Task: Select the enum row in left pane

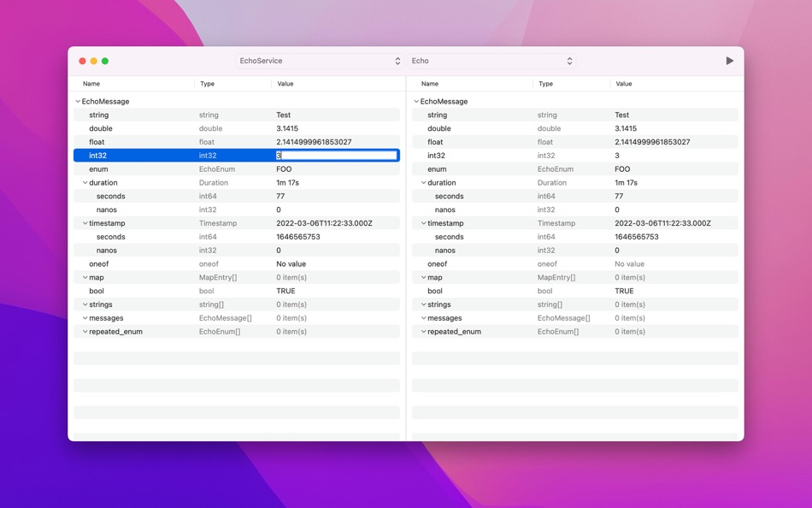Action: tap(237, 169)
